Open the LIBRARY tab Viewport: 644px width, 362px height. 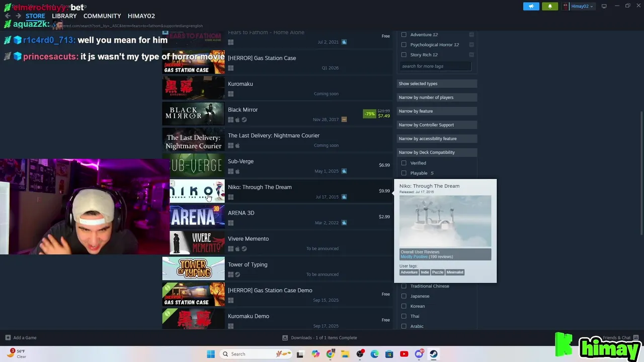click(x=64, y=16)
